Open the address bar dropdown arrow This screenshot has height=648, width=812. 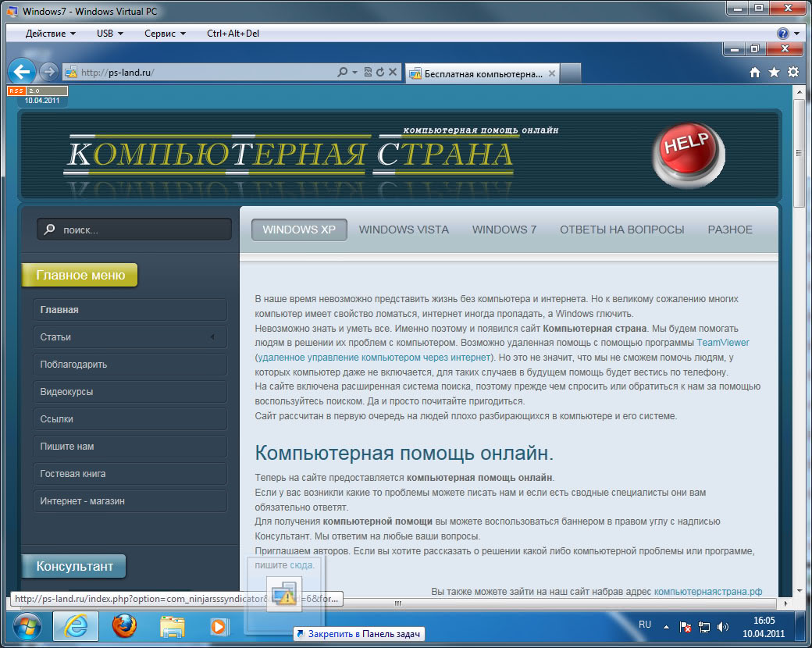click(354, 73)
